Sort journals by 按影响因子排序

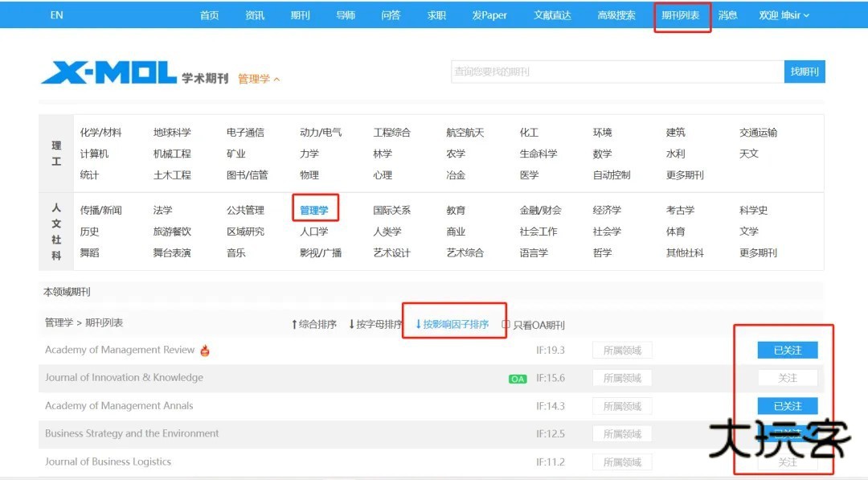452,325
